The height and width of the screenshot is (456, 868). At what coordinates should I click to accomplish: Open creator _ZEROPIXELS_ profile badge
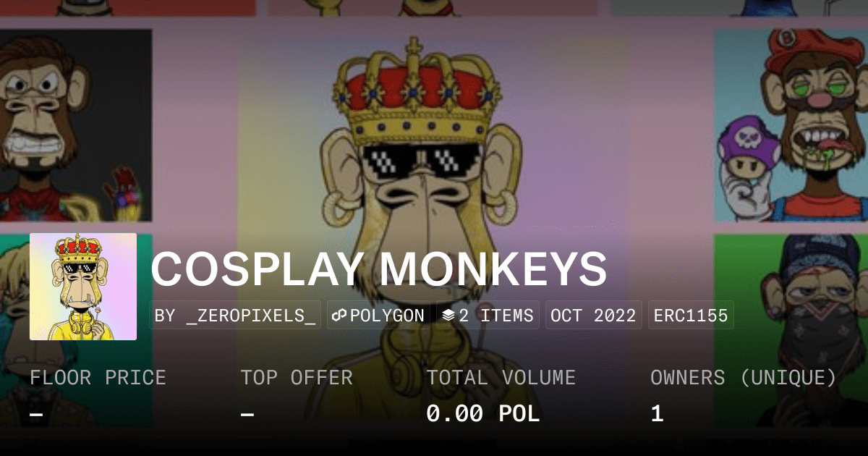tap(235, 316)
